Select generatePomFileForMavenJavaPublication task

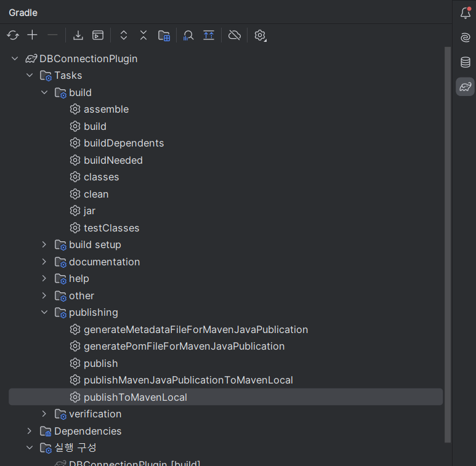point(184,346)
